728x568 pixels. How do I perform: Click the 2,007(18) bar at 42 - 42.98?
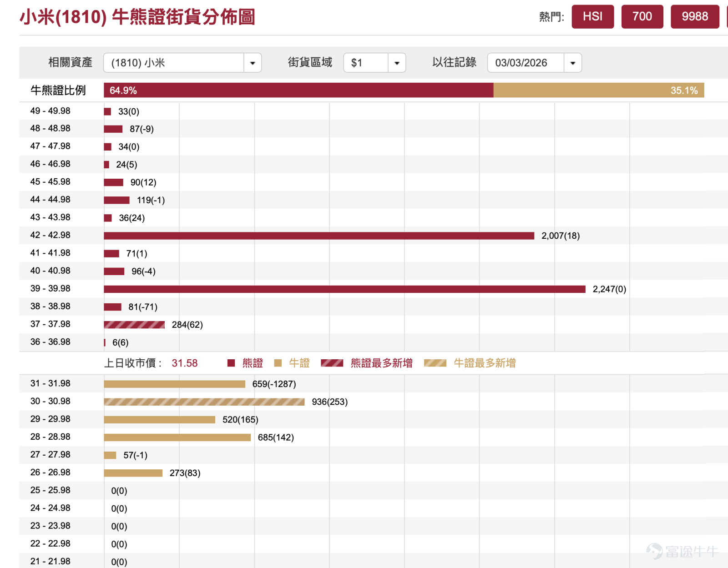coord(319,236)
